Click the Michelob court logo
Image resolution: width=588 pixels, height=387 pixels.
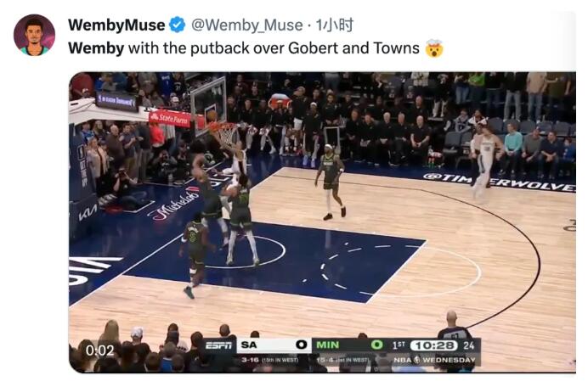pos(174,205)
